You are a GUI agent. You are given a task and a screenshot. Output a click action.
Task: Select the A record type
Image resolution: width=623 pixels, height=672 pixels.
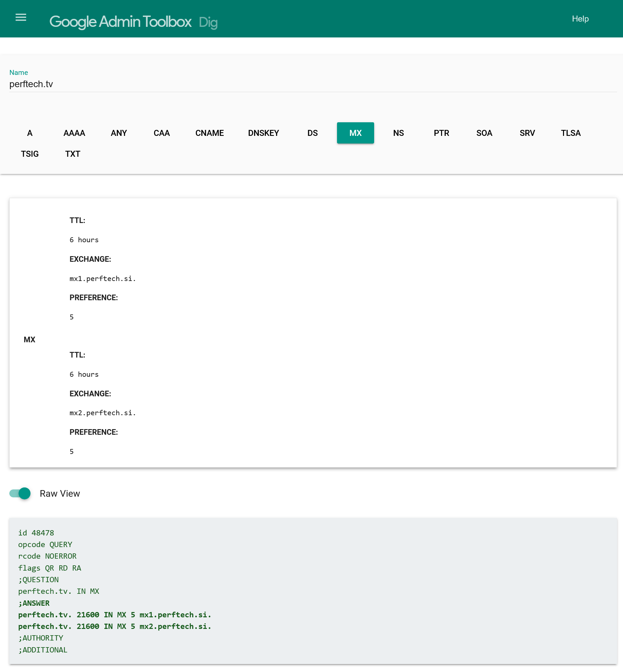(30, 133)
